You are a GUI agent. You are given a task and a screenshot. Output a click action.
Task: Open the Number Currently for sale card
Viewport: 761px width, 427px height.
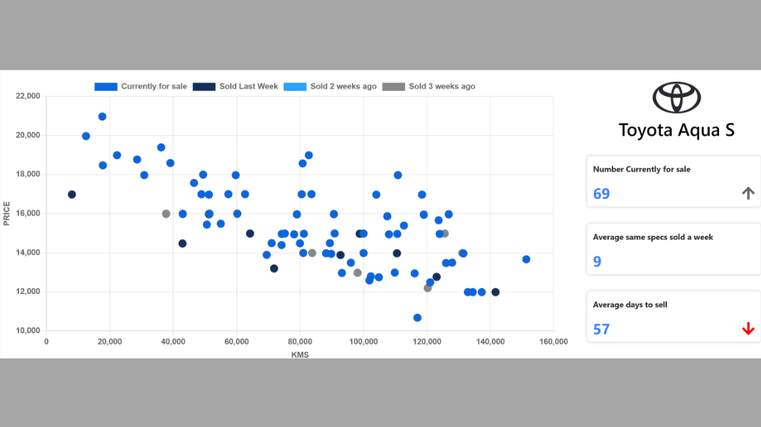point(672,181)
